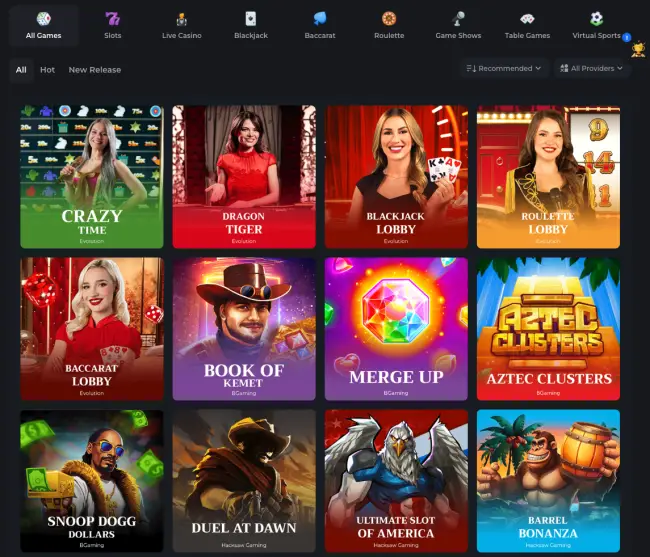Click the All Games text label

pyautogui.click(x=44, y=36)
